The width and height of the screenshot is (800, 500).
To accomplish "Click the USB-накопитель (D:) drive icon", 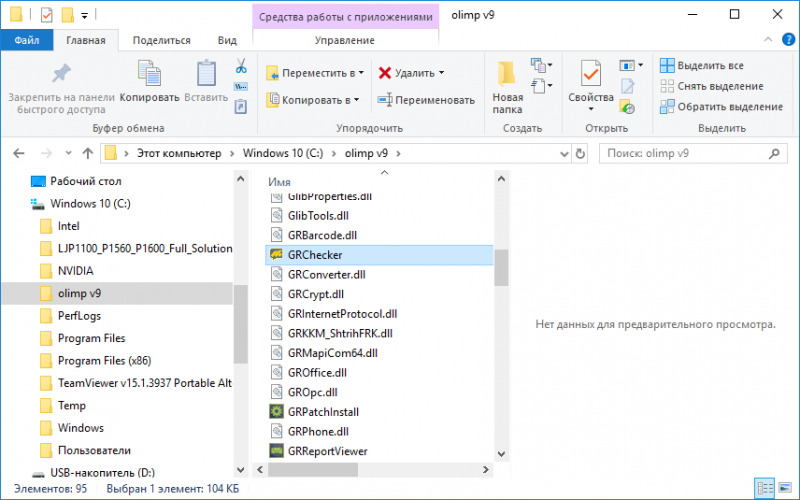I will (38, 473).
